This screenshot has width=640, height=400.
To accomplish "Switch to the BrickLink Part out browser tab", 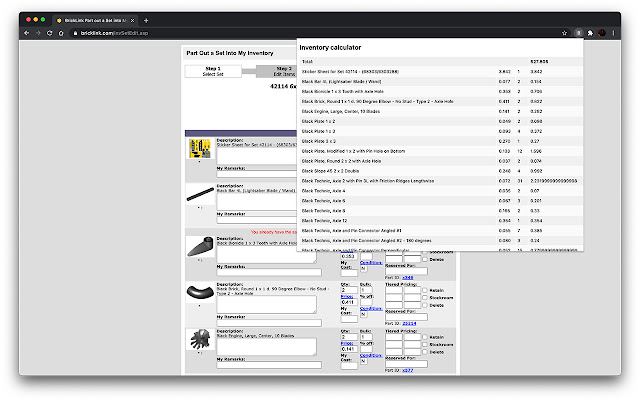I will pos(95,20).
